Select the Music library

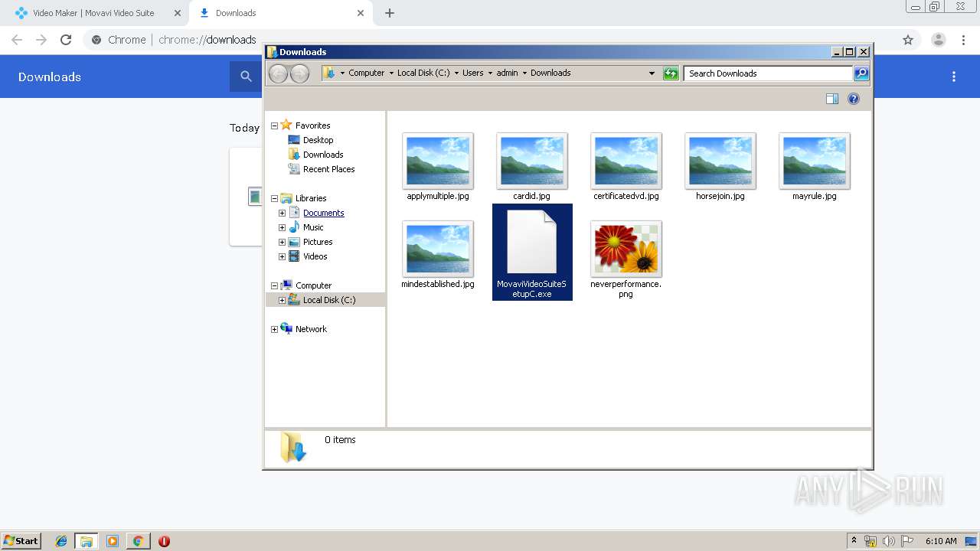313,227
